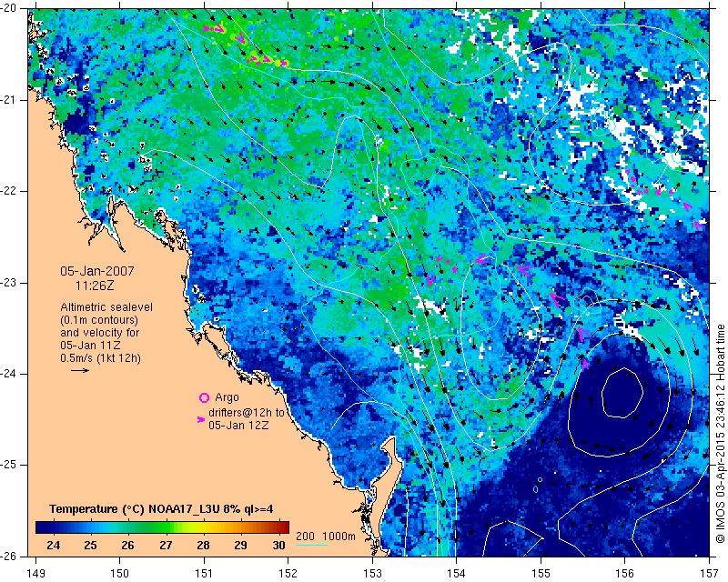
Task: Click colour bar tick label 28
Action: tap(203, 546)
